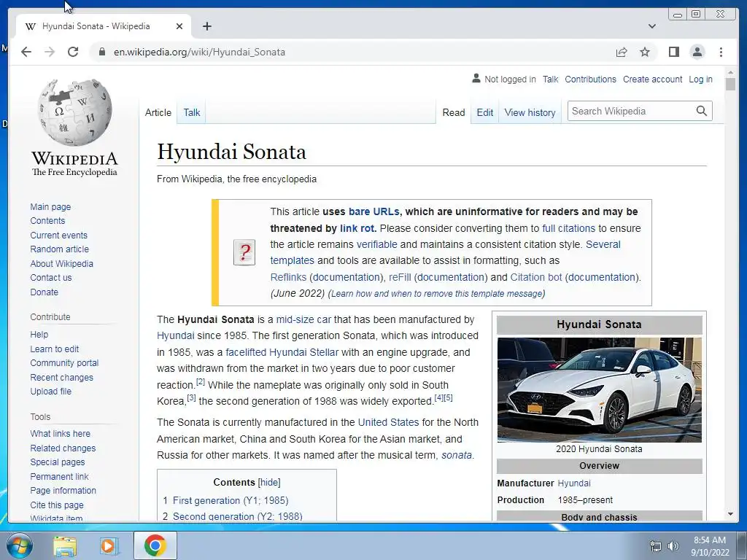Open Recent changes in sidebar
The image size is (747, 560).
[x=61, y=377]
